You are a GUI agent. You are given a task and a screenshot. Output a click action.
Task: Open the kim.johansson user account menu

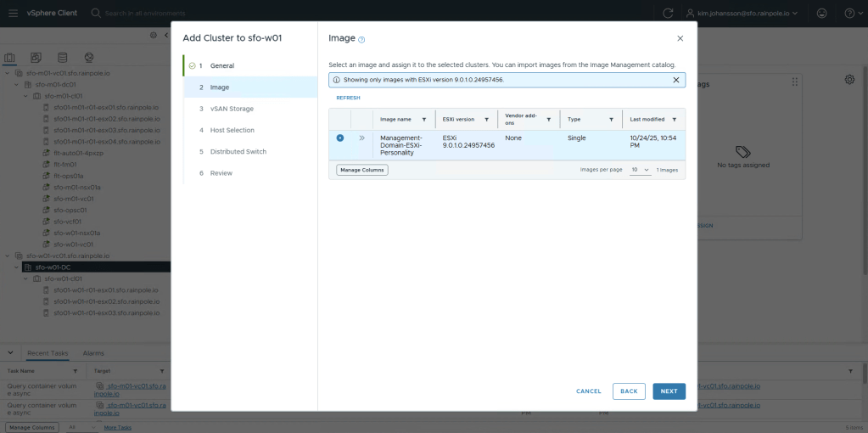(x=745, y=13)
